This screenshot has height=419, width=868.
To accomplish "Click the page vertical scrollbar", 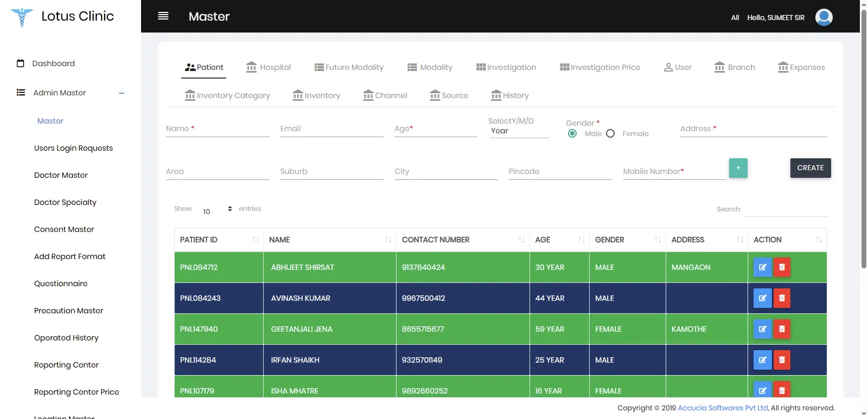I will pyautogui.click(x=863, y=136).
